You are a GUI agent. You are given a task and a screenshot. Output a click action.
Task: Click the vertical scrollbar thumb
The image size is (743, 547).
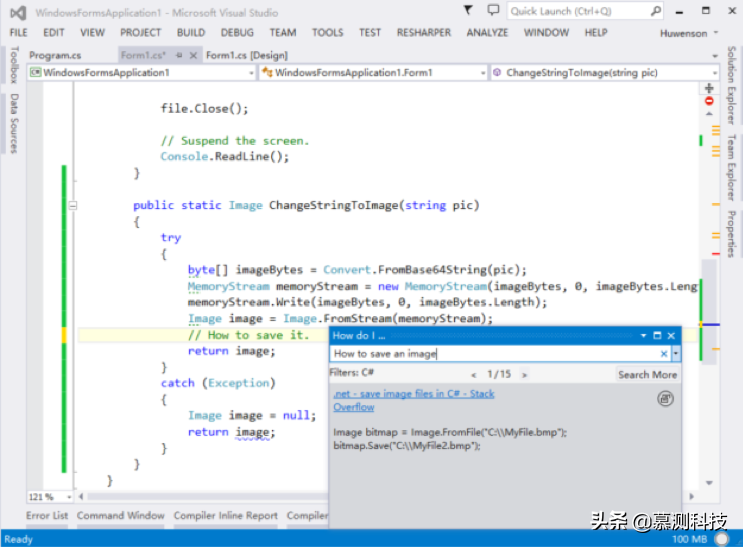[x=709, y=311]
